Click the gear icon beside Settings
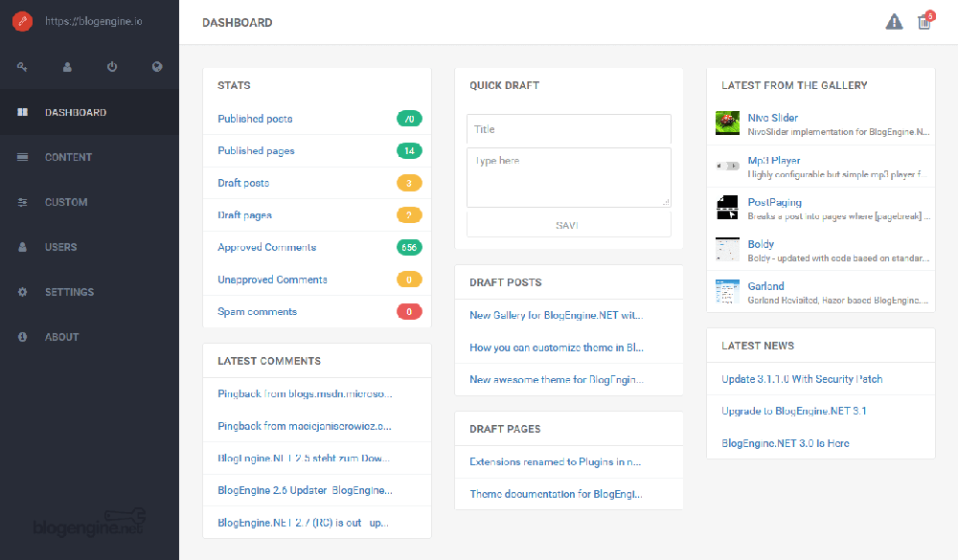The width and height of the screenshot is (958, 560). pos(23,292)
